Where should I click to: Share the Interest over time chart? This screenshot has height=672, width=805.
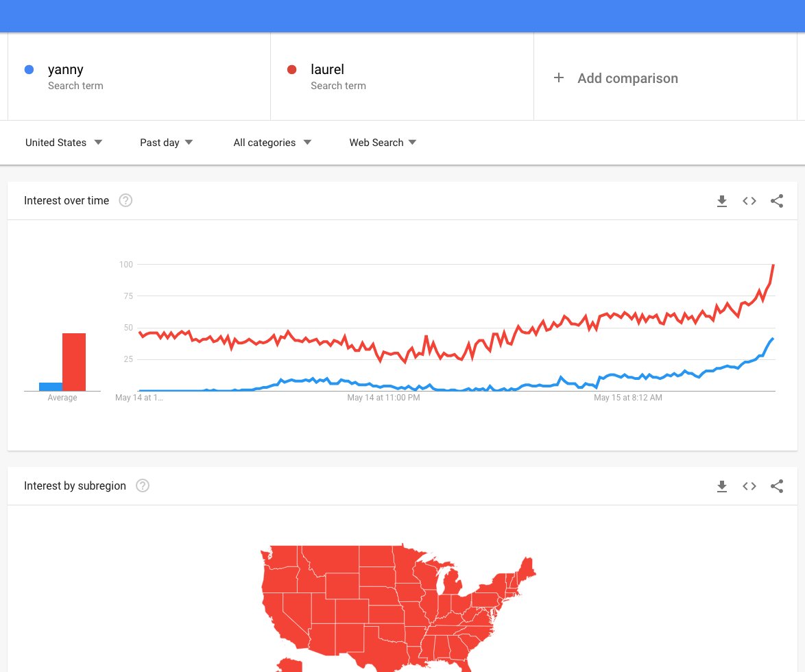[x=777, y=201]
